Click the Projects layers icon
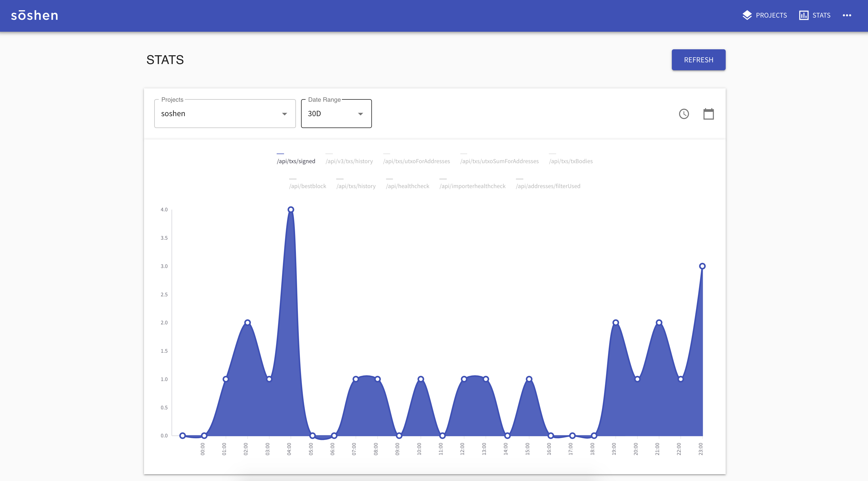868x481 pixels. tap(747, 15)
